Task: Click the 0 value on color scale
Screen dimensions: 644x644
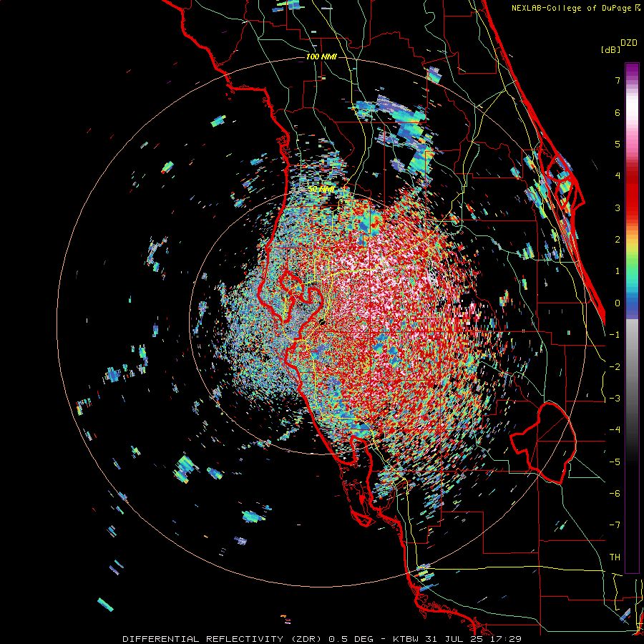Action: point(618,303)
